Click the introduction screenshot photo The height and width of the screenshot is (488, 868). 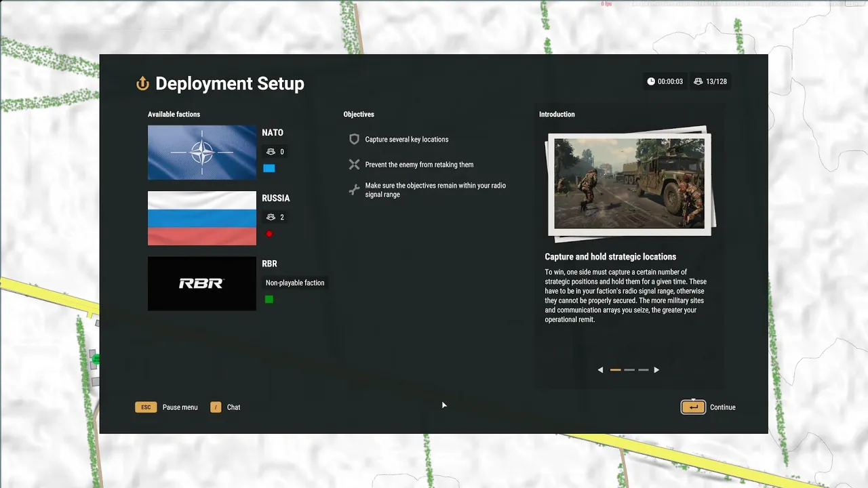[629, 183]
